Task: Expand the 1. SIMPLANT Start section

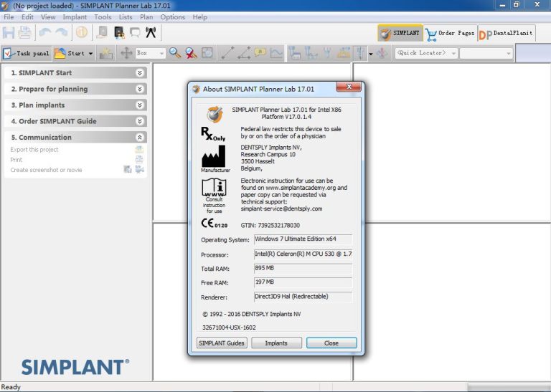Action: coord(76,72)
